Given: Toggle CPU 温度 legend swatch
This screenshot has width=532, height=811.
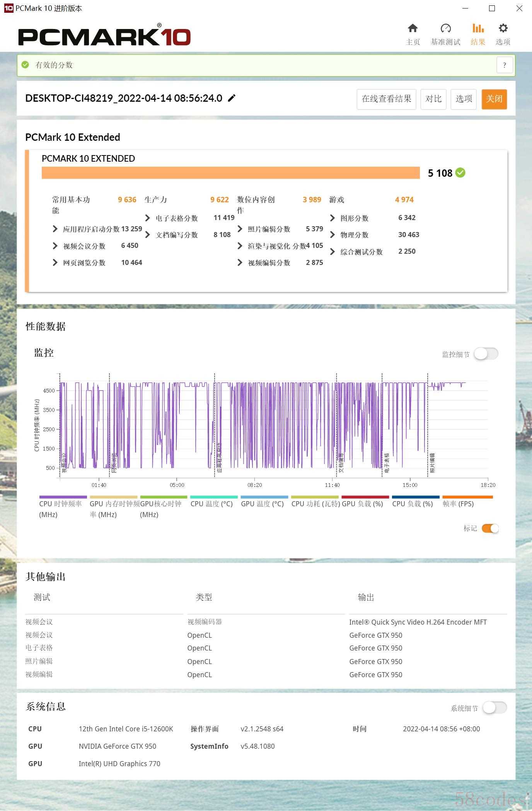Looking at the screenshot, I should tap(214, 497).
